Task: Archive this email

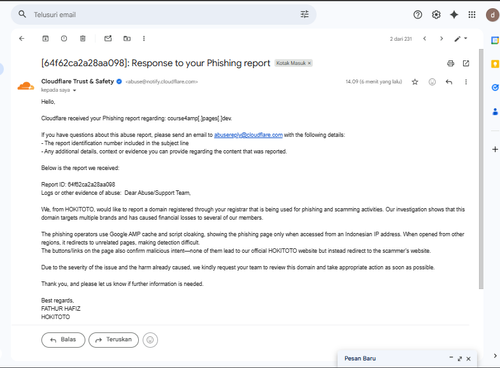Action: 45,39
